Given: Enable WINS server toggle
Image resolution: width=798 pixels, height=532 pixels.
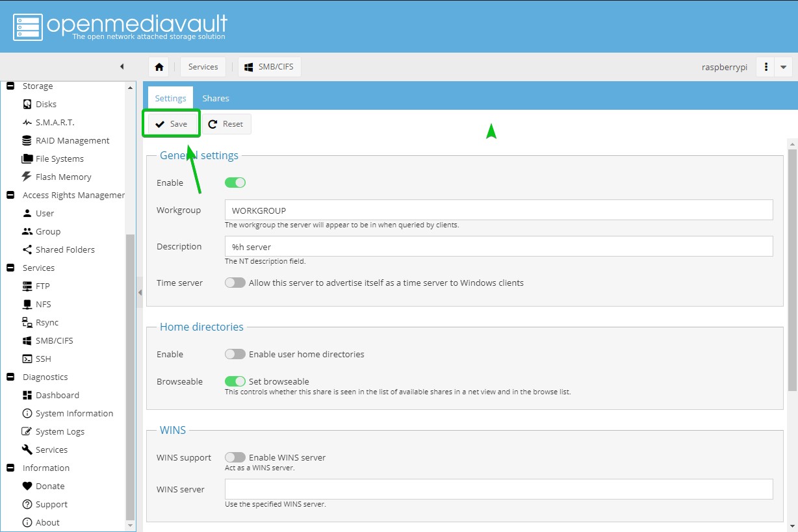Looking at the screenshot, I should (235, 457).
